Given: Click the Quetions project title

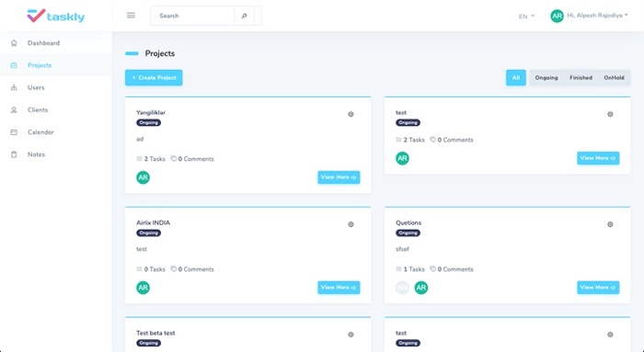Looking at the screenshot, I should point(408,222).
